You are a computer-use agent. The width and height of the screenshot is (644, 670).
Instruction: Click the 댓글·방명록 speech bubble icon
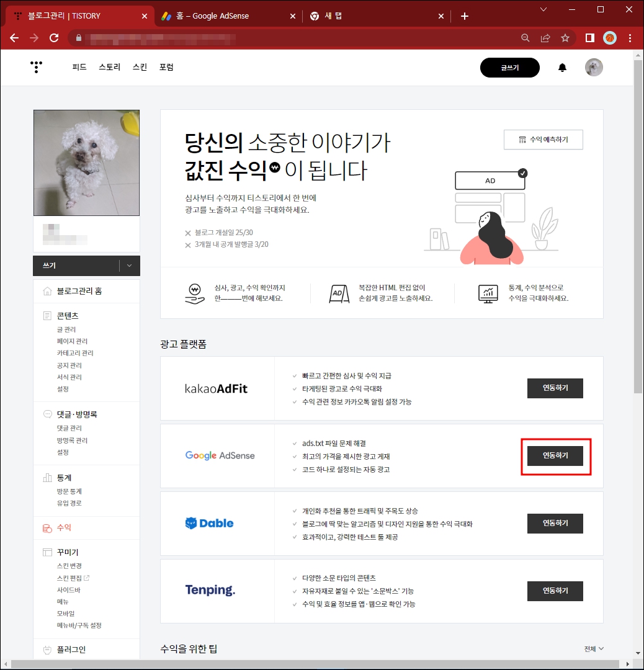coord(47,414)
